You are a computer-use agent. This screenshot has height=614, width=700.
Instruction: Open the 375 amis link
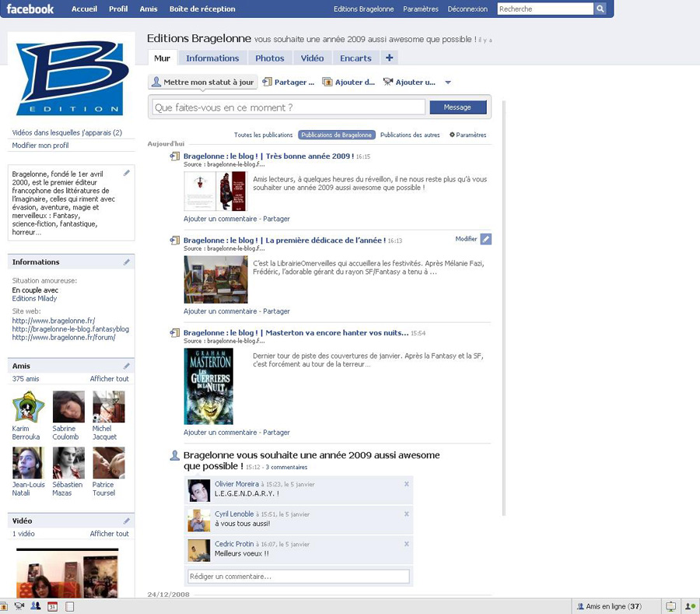[26, 379]
